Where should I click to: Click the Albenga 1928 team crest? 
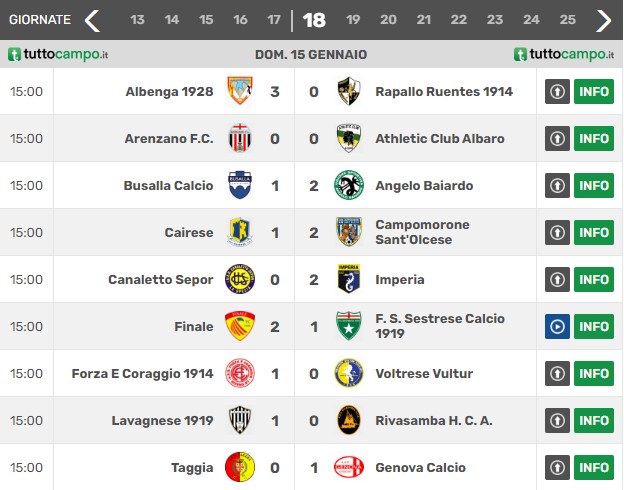(x=240, y=91)
